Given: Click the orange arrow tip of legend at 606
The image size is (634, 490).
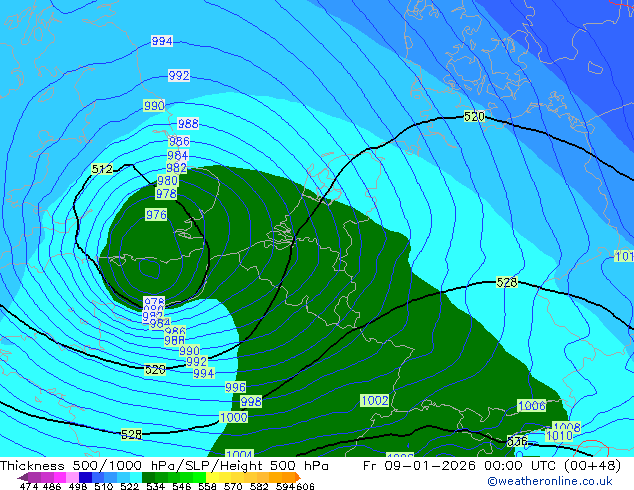Looking at the screenshot, I should click(x=298, y=477).
